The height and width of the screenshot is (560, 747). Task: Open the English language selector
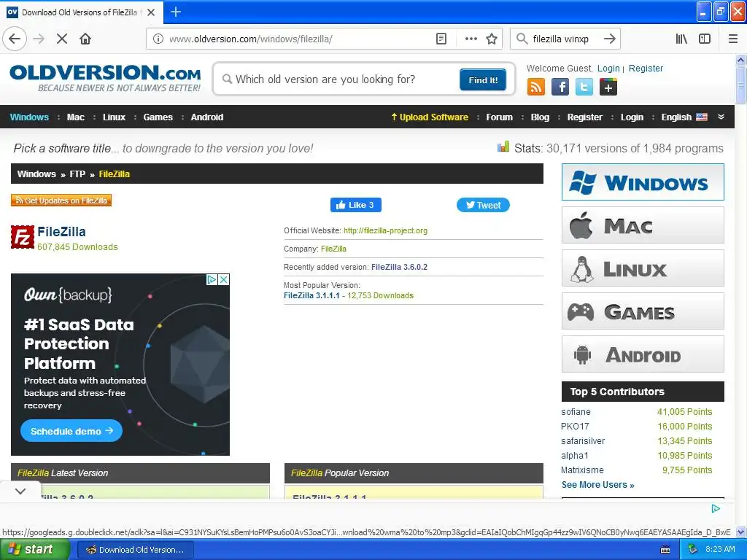click(684, 117)
